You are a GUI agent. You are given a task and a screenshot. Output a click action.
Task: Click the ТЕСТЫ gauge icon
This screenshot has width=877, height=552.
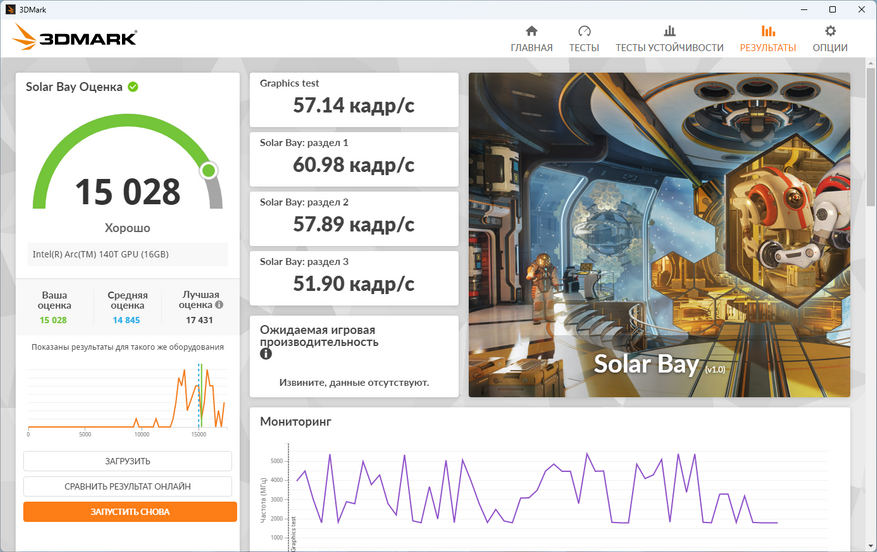click(x=584, y=31)
